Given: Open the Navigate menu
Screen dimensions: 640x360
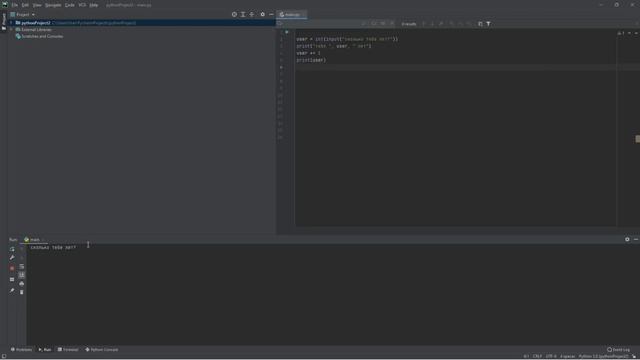Looking at the screenshot, I should [53, 5].
